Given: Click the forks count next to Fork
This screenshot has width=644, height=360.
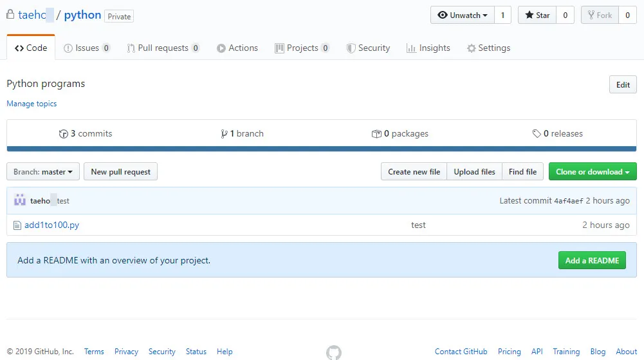Looking at the screenshot, I should pyautogui.click(x=627, y=15).
